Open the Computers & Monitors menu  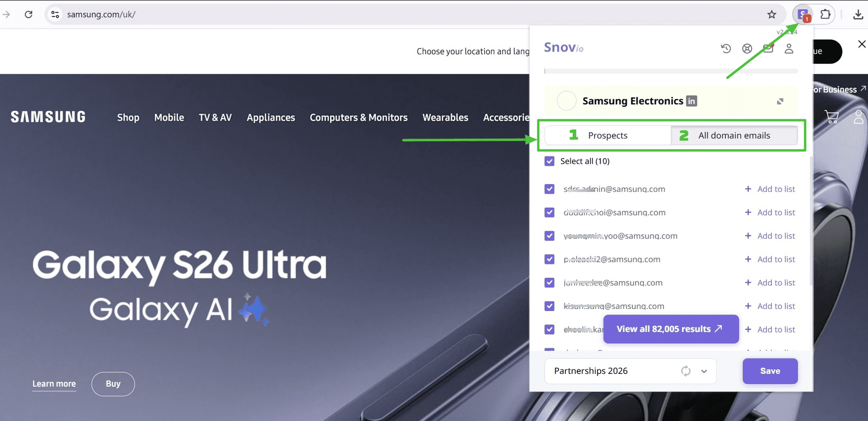point(358,118)
